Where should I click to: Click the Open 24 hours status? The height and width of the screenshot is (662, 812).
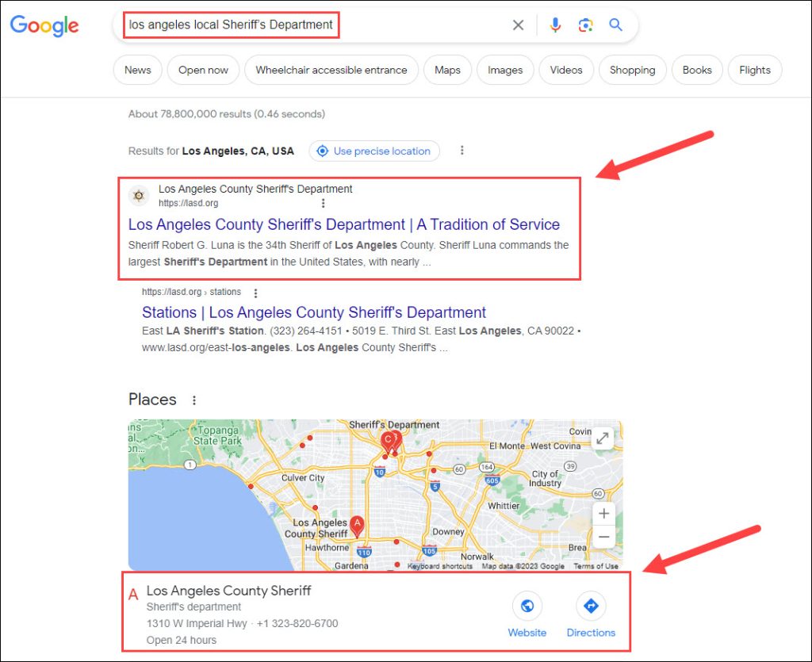[182, 641]
